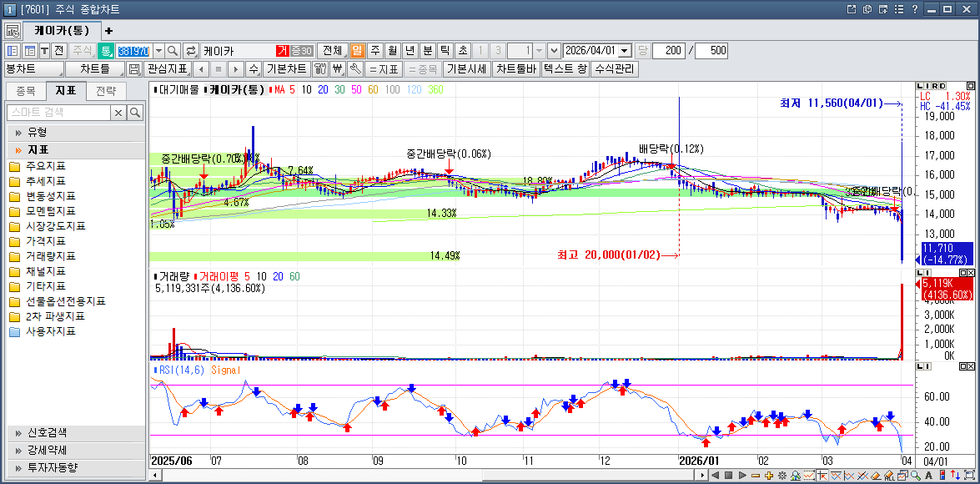Switch to the 전략 tab
980x484 pixels.
coord(106,91)
